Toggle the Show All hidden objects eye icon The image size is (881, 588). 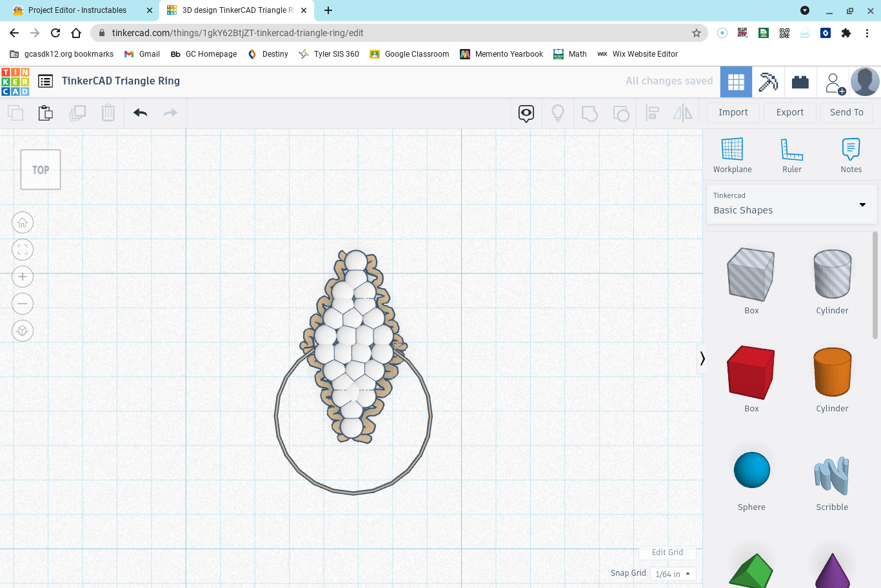(x=526, y=113)
